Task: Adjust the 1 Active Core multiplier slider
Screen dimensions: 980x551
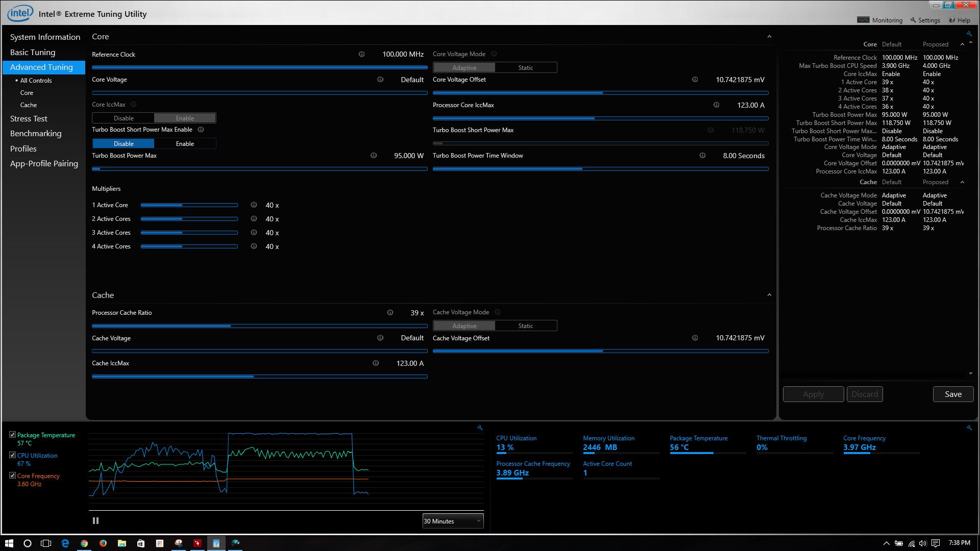Action: (x=189, y=205)
